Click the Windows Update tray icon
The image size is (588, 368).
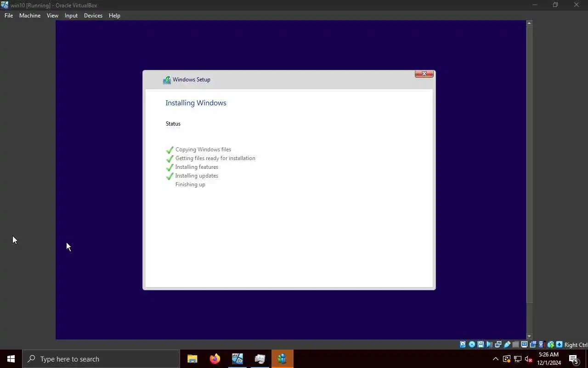(x=507, y=359)
